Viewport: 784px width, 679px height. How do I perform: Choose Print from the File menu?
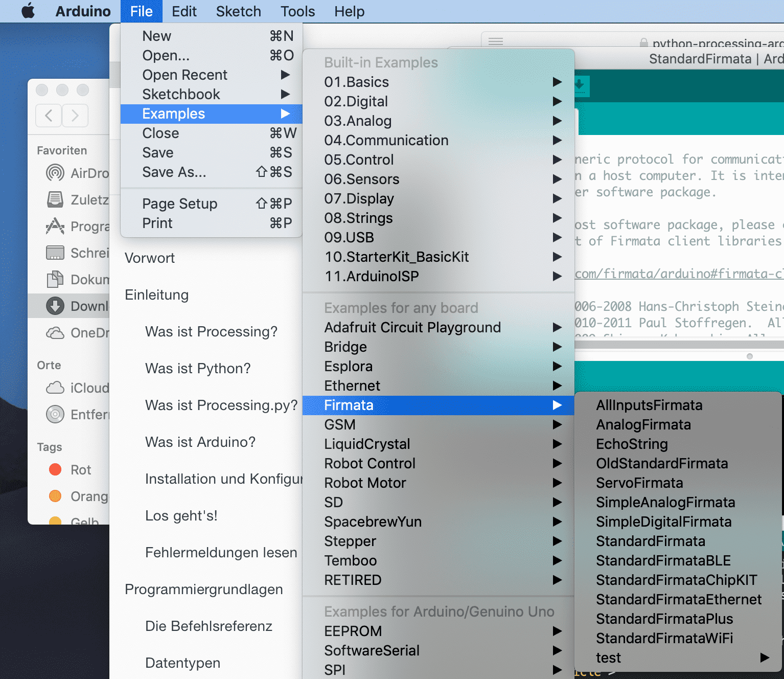212,223
